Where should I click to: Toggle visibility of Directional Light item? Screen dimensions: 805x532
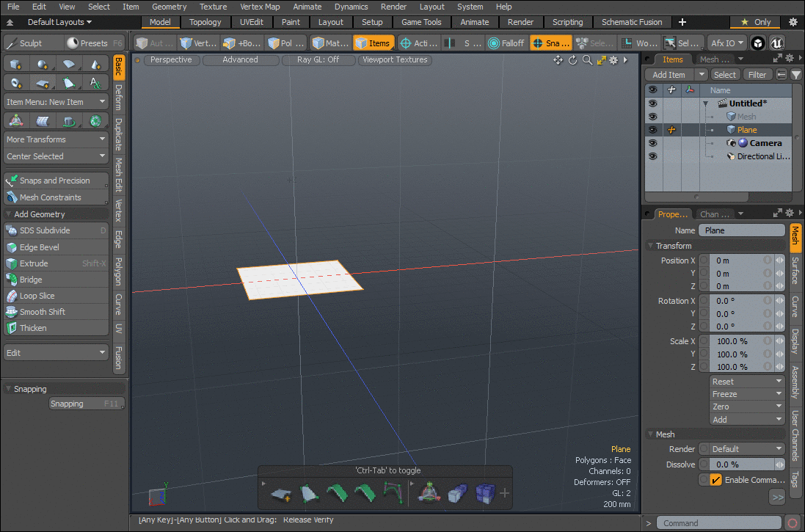pos(652,156)
